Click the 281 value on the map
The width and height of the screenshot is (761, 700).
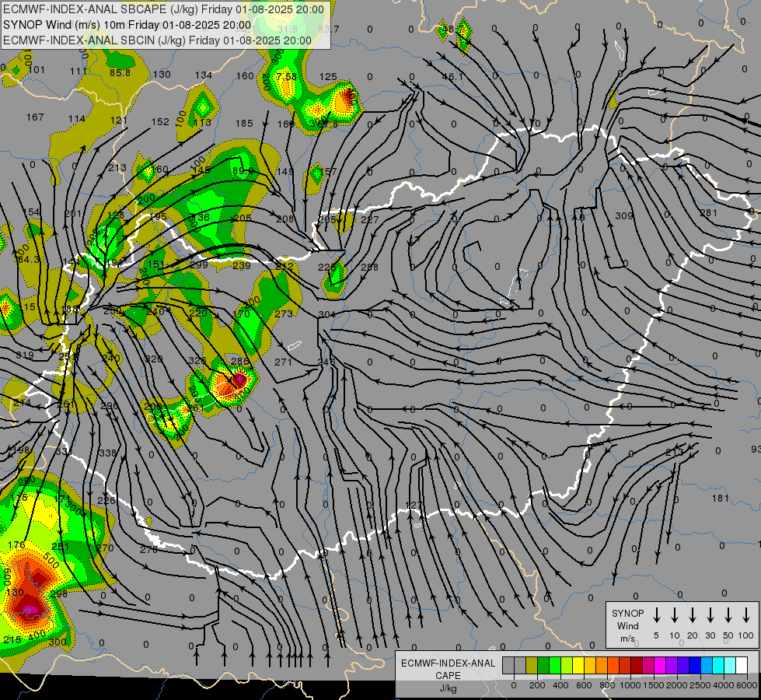click(x=709, y=213)
